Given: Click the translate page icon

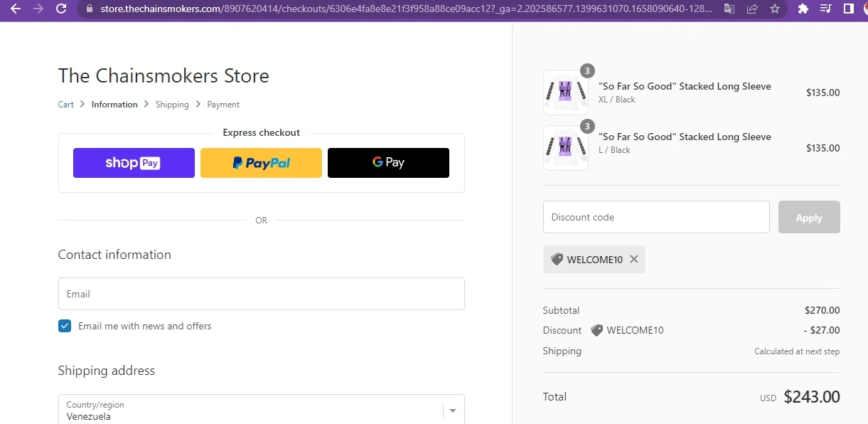Looking at the screenshot, I should point(729,9).
